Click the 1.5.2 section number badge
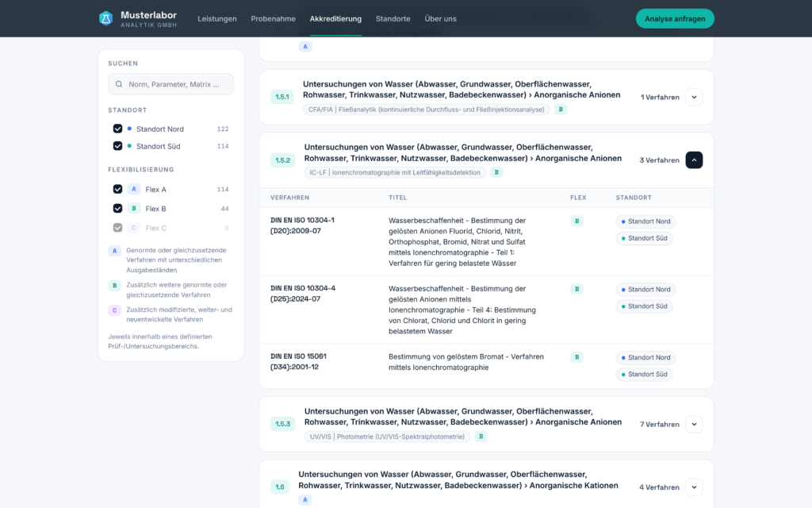The width and height of the screenshot is (812, 508). point(283,160)
